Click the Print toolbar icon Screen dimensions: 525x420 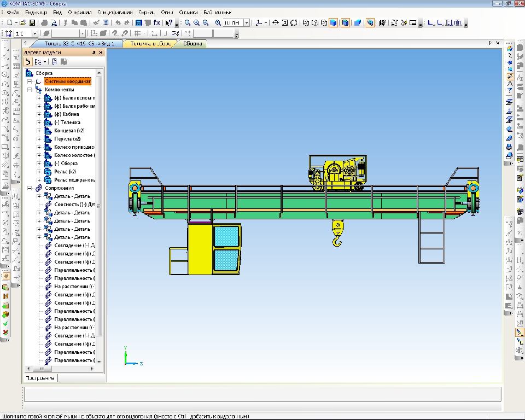(x=45, y=23)
